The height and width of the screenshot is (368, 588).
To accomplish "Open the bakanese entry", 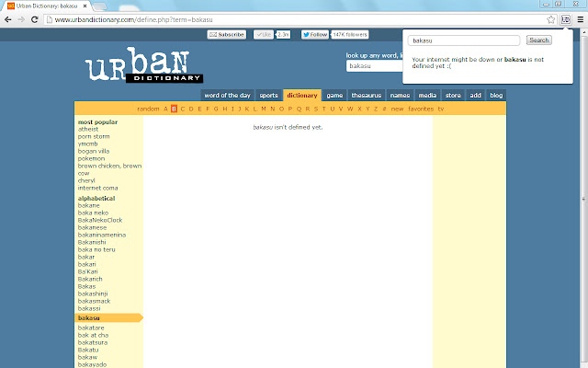I will click(x=92, y=227).
